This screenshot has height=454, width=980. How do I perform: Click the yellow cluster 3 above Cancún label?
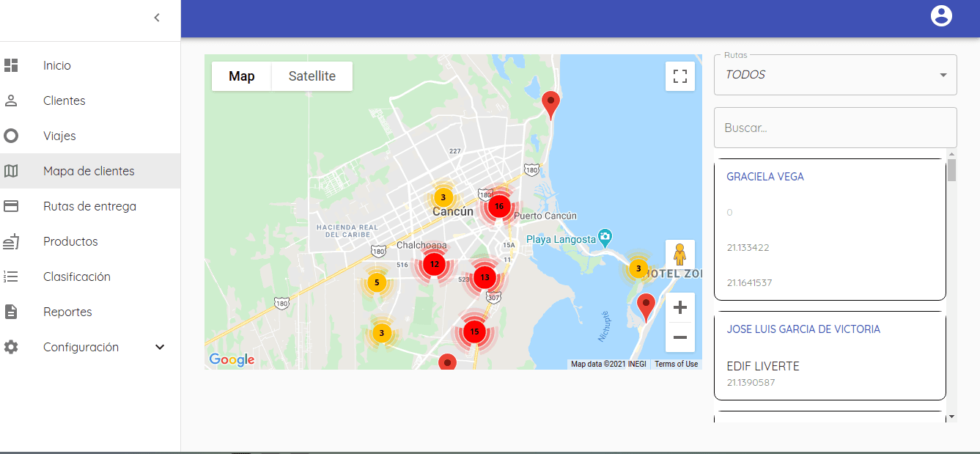tap(443, 197)
